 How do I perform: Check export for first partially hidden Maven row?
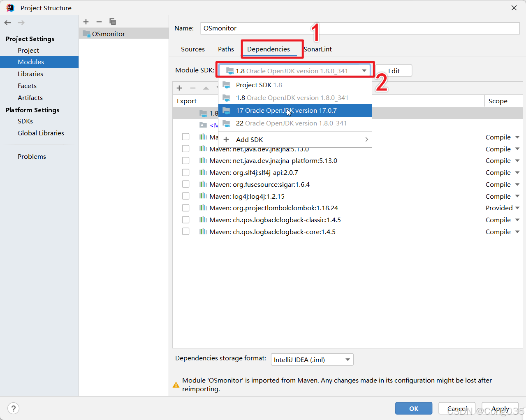tap(186, 137)
